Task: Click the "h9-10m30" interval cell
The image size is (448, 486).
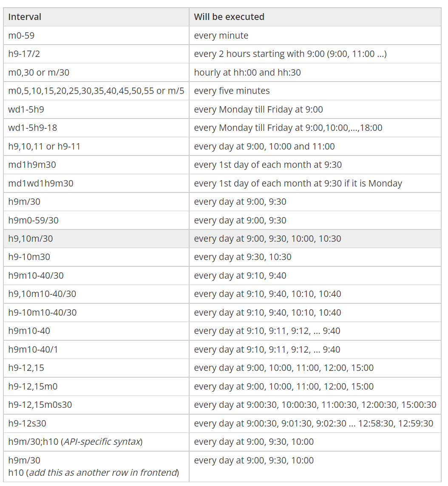Action: [x=29, y=257]
